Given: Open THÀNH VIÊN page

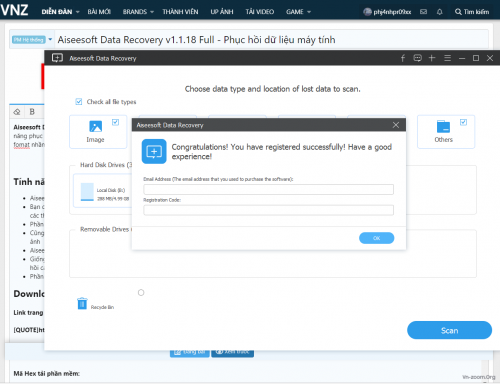Looking at the screenshot, I should point(180,12).
